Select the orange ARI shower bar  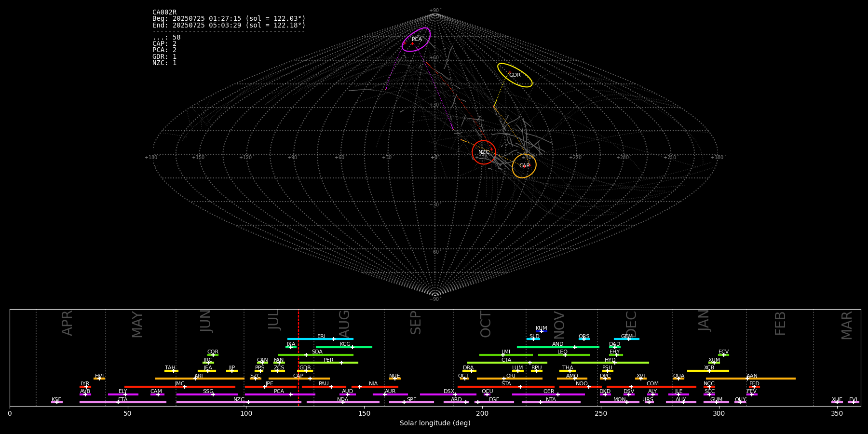[x=200, y=379]
